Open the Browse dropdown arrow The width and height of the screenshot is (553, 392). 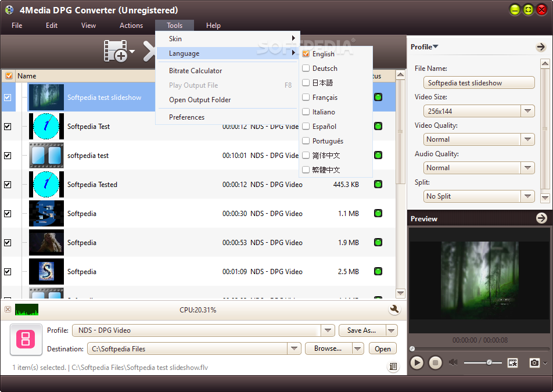(358, 348)
